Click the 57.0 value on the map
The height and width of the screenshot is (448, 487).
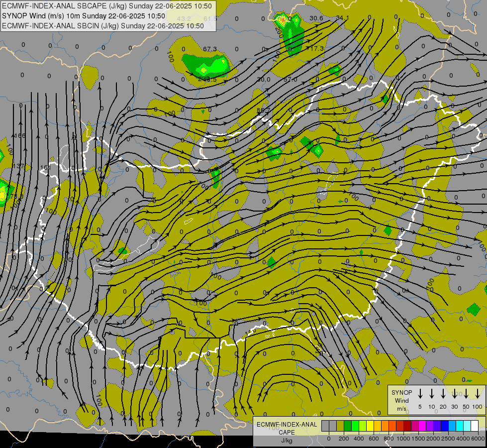click(290, 80)
